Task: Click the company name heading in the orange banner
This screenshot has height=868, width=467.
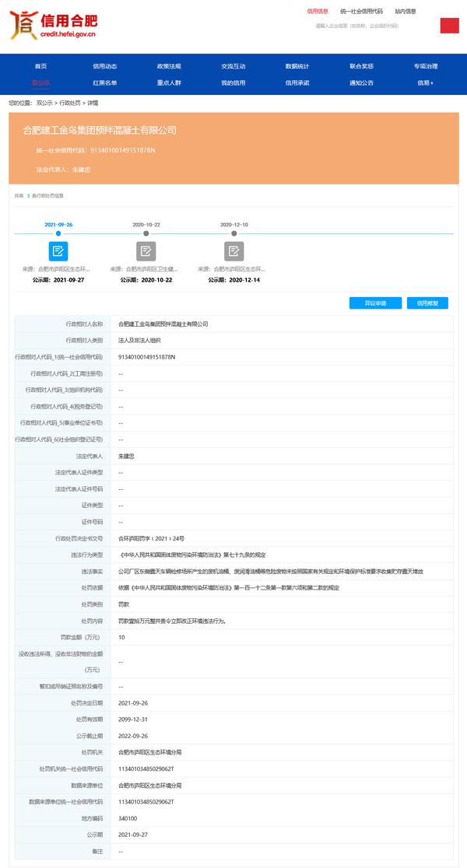Action: tap(100, 131)
